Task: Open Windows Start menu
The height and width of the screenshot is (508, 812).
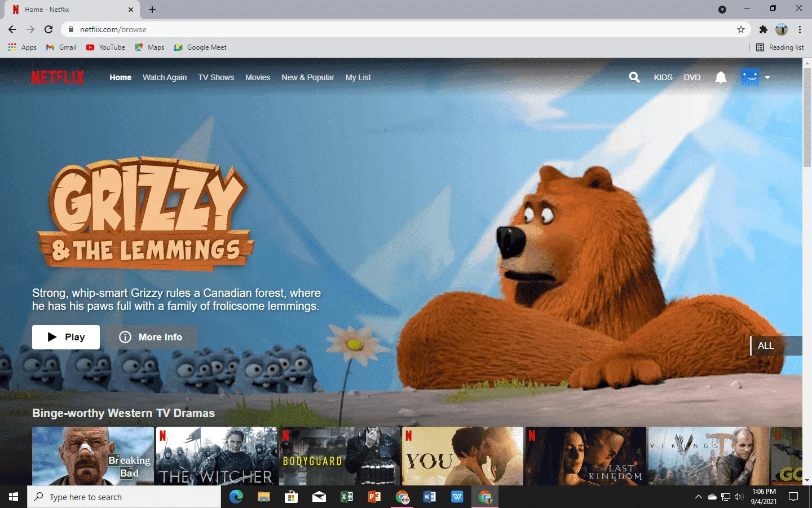Action: click(14, 497)
